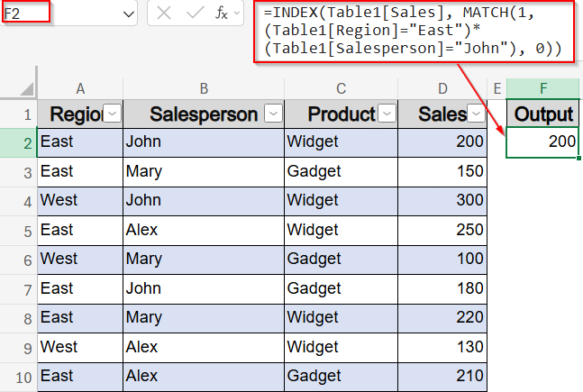Screen dimensions: 583x392
Task: Select row 8 header
Action: [x=19, y=318]
